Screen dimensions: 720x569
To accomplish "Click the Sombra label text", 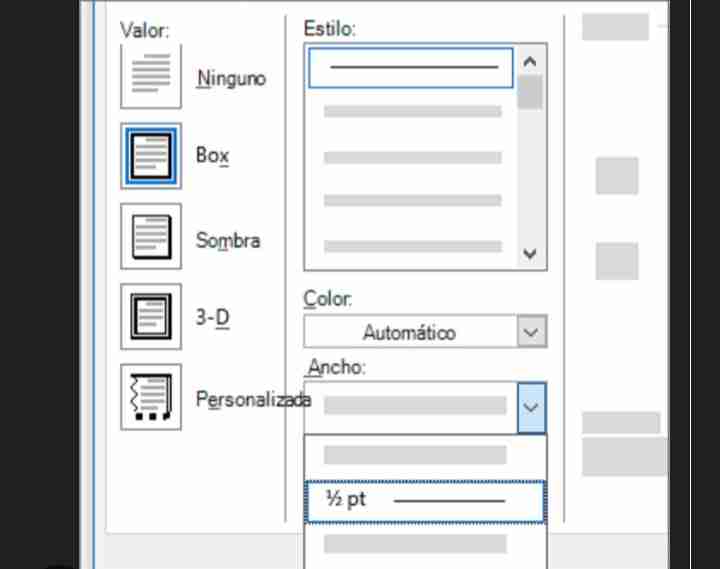I will [x=228, y=241].
